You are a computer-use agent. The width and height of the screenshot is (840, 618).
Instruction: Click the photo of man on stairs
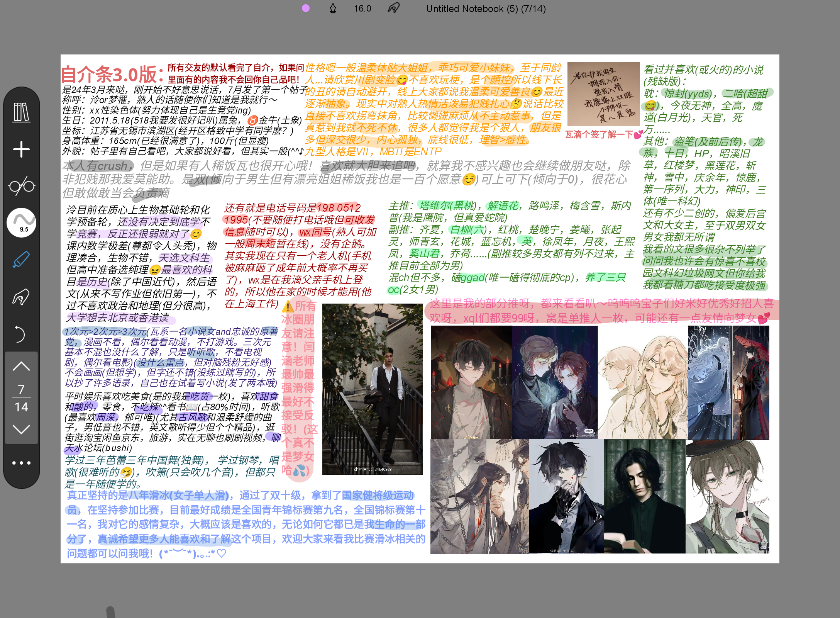[x=373, y=389]
